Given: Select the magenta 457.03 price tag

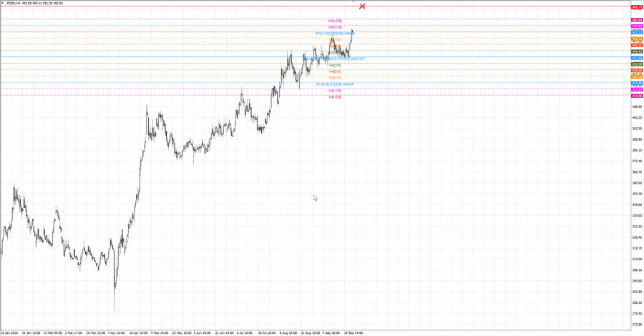Looking at the screenshot, I should click(x=637, y=26).
